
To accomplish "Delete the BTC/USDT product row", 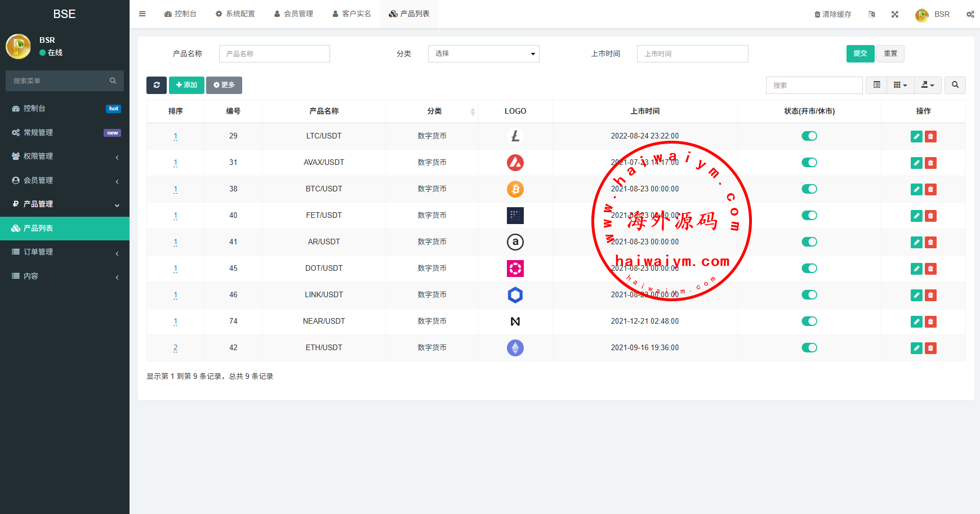I will (x=930, y=189).
